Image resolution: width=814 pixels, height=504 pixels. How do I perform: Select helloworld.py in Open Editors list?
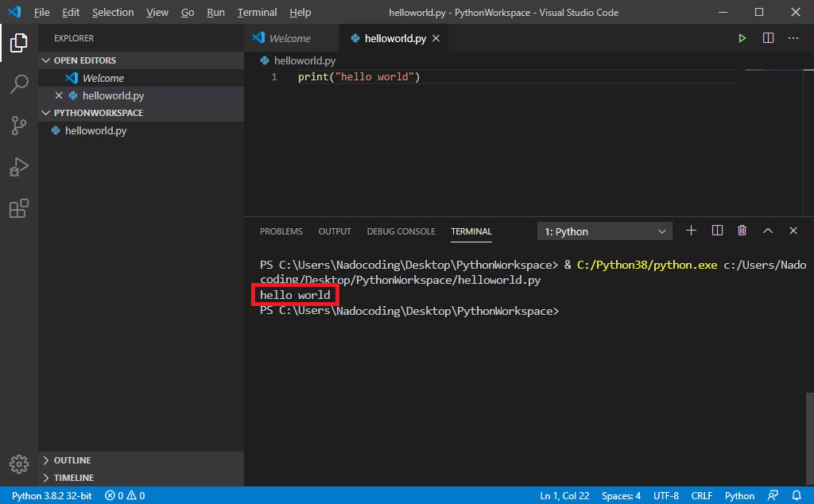[x=141, y=95]
